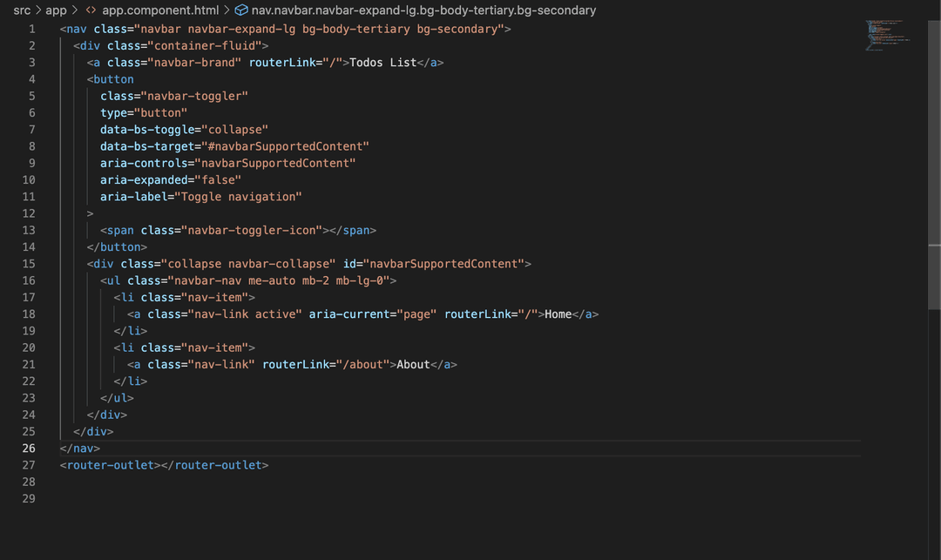Open the app.component.html breadcrumb dropdown
The image size is (941, 560).
click(x=160, y=10)
